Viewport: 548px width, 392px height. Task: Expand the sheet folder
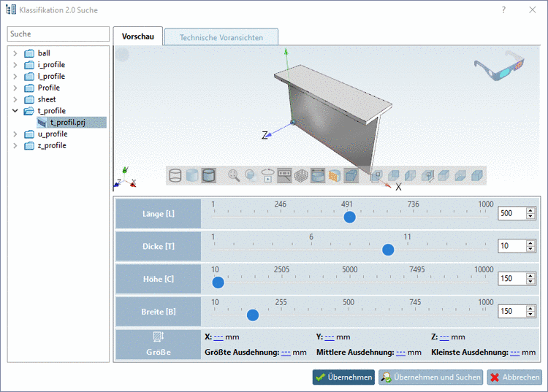pos(15,99)
